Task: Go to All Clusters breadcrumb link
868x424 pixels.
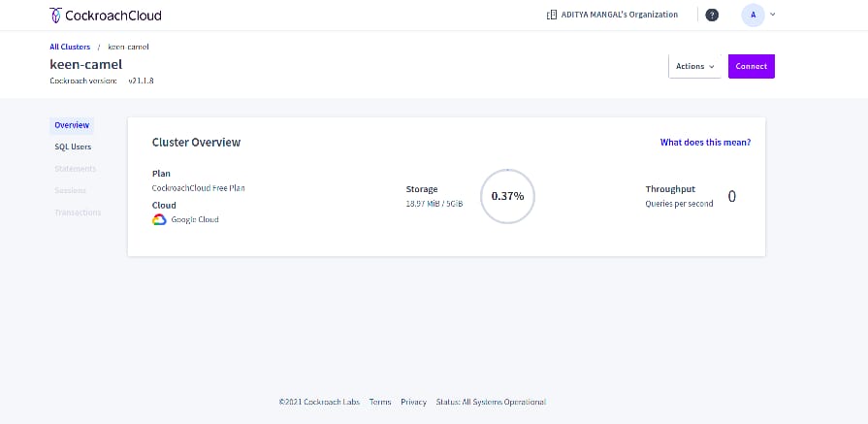Action: pyautogui.click(x=70, y=47)
